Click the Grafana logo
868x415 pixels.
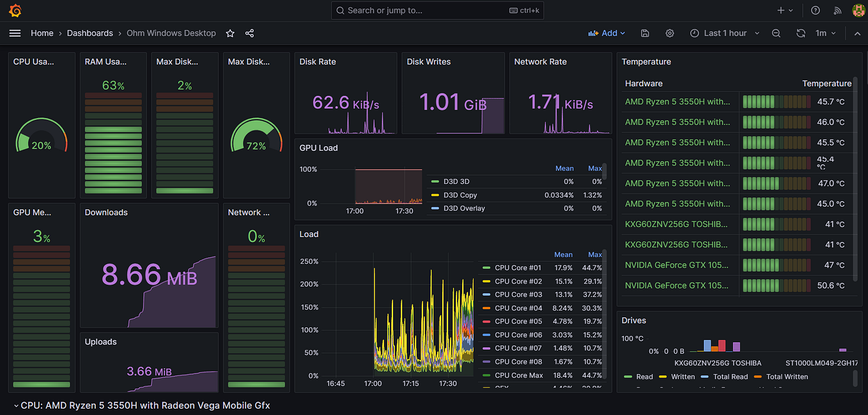tap(15, 10)
